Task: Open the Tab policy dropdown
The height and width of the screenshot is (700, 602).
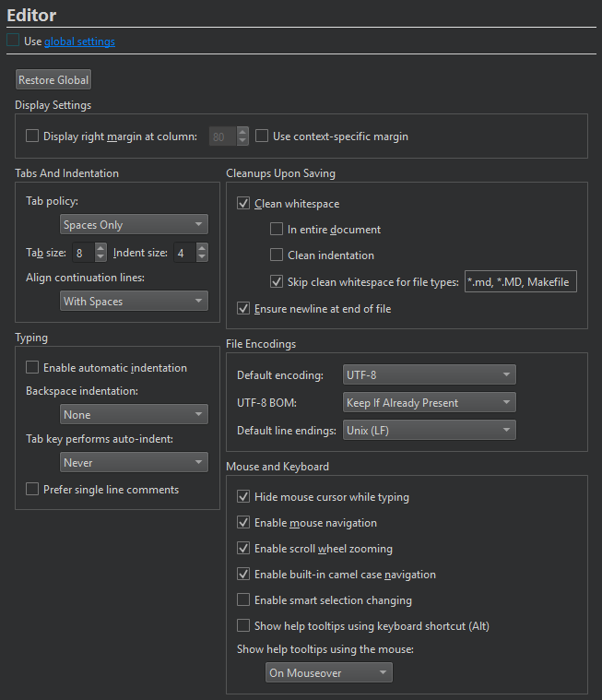Action: tap(134, 225)
